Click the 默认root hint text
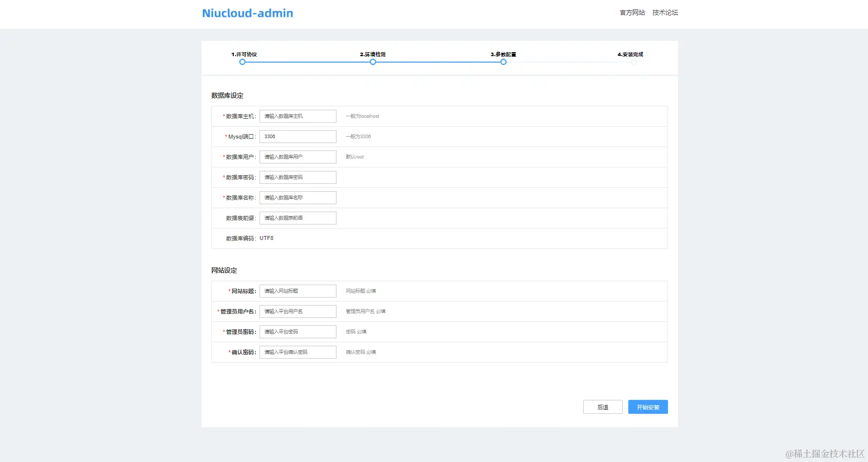The image size is (868, 462). click(355, 157)
